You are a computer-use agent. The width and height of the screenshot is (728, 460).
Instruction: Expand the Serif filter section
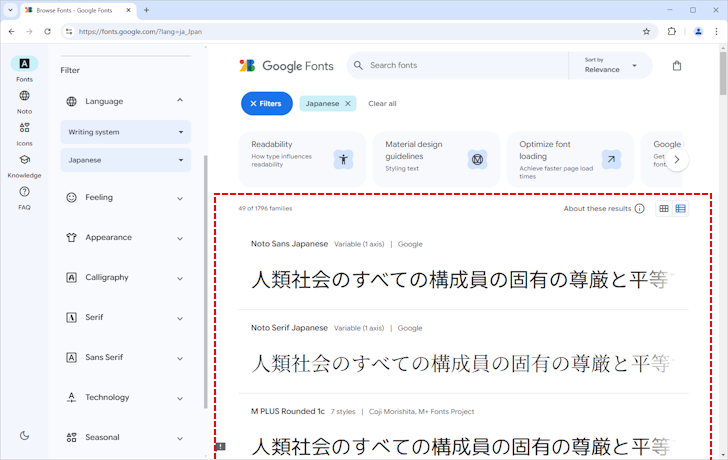[180, 318]
